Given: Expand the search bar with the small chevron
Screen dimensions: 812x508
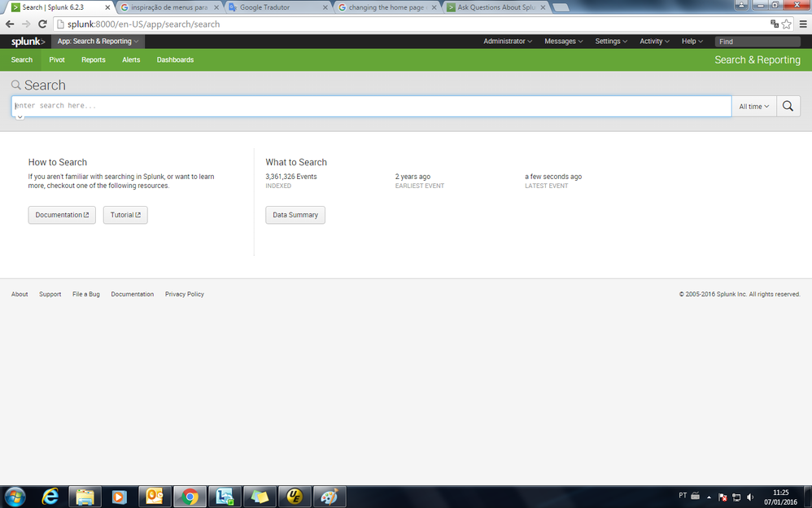Looking at the screenshot, I should [20, 117].
